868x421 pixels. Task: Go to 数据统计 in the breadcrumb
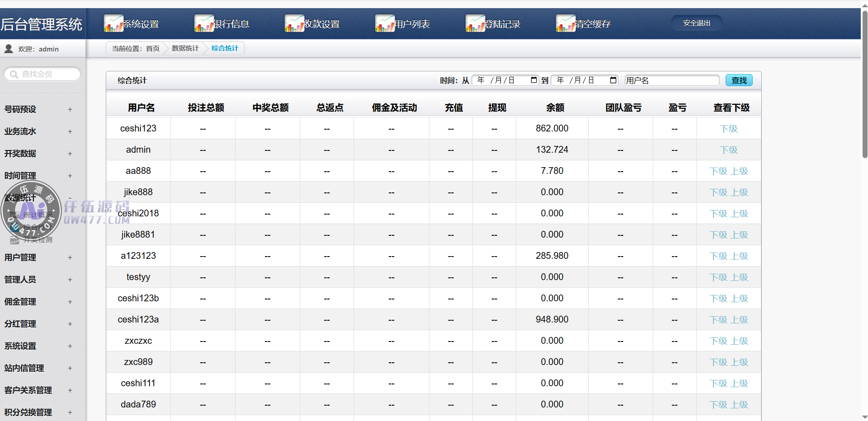tap(185, 48)
